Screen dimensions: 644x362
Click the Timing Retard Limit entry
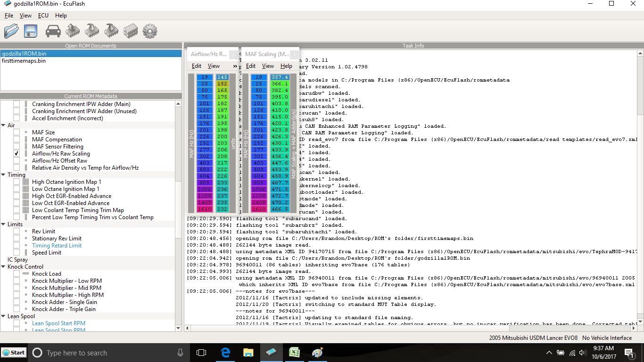[57, 246]
